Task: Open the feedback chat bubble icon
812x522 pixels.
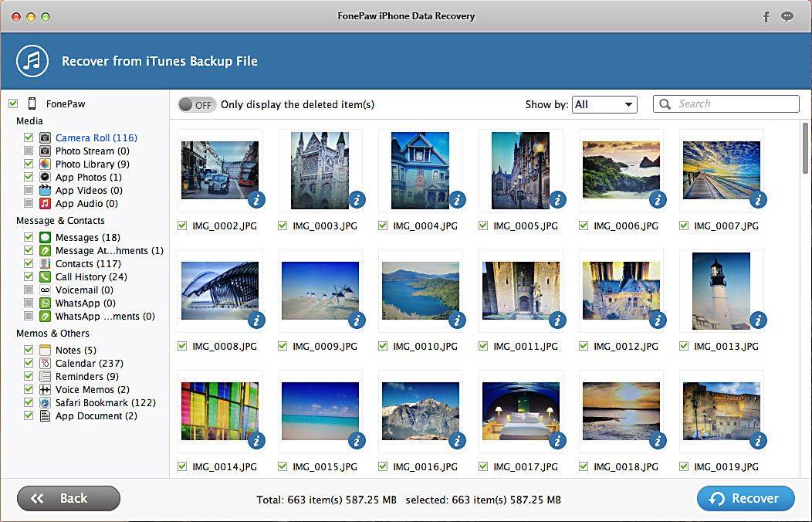Action: click(787, 16)
